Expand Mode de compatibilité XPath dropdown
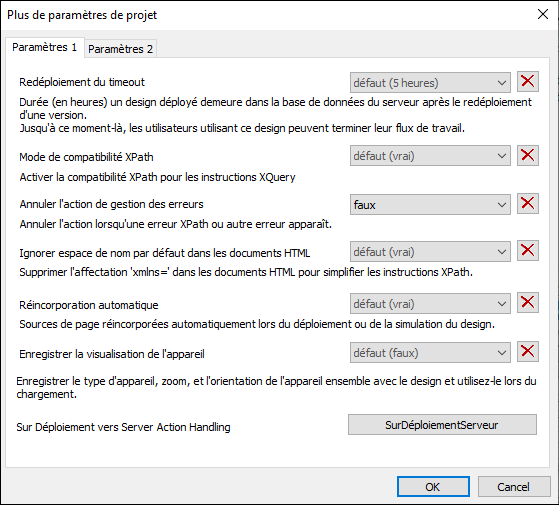Screen dimensions: 559x505 (430, 156)
